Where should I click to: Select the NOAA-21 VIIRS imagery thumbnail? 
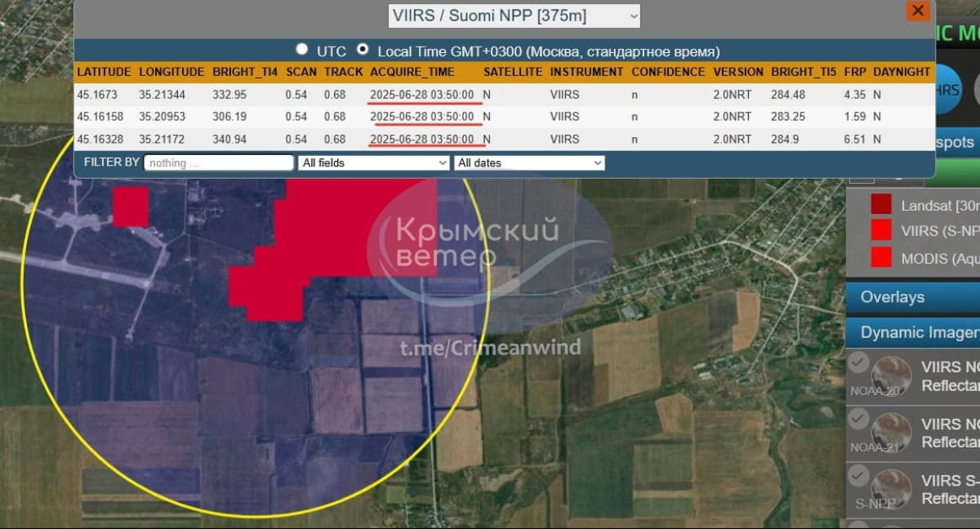pos(890,432)
